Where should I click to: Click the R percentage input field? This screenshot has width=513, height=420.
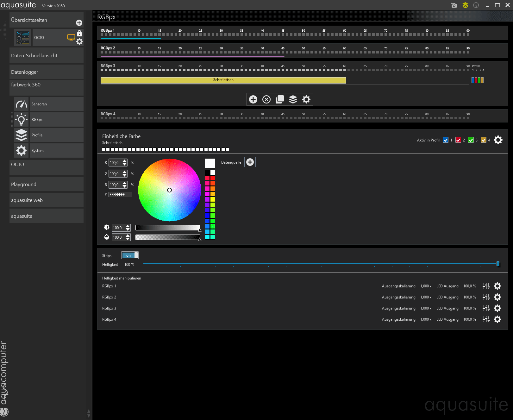click(115, 163)
